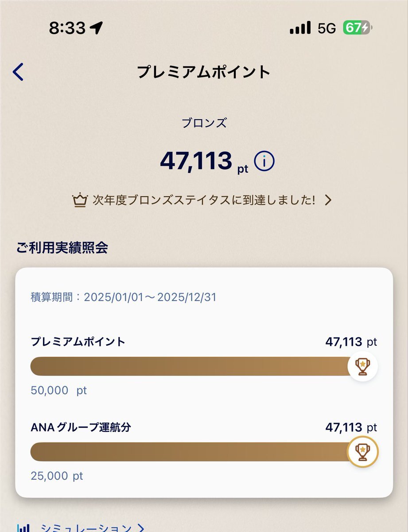The image size is (408, 532).
Task: Tap the ブロンズ status label
Action: pyautogui.click(x=204, y=123)
